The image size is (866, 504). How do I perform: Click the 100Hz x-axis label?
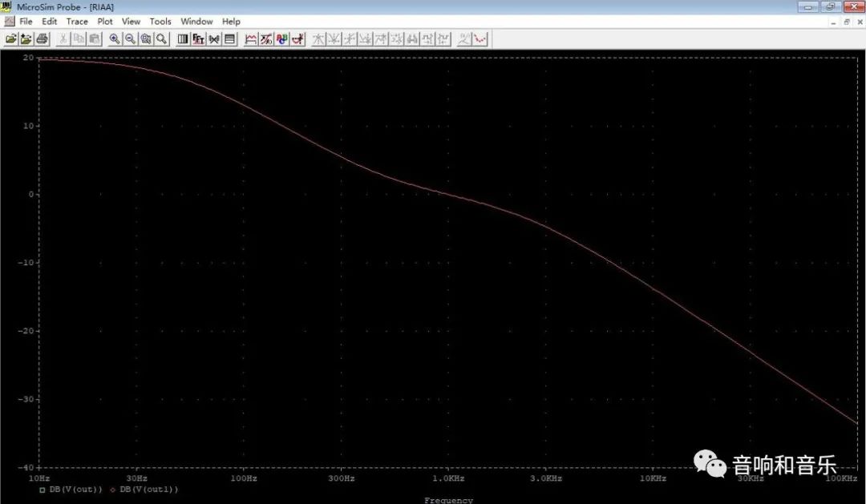coord(244,478)
